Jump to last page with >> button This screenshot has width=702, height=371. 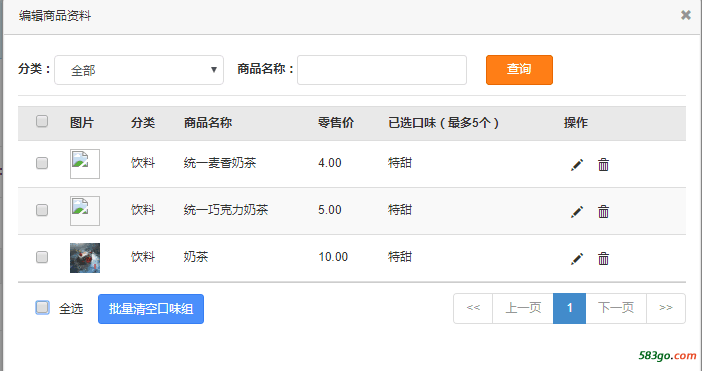coord(666,308)
